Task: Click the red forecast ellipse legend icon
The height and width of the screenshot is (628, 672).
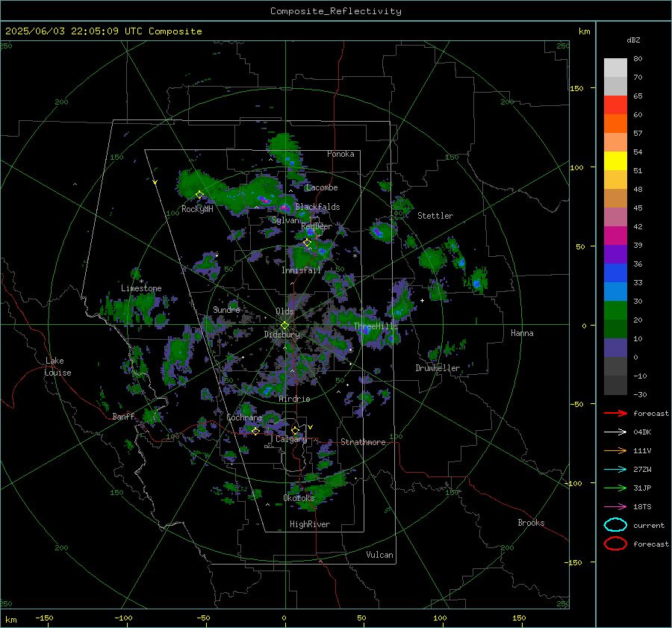Action: point(615,544)
